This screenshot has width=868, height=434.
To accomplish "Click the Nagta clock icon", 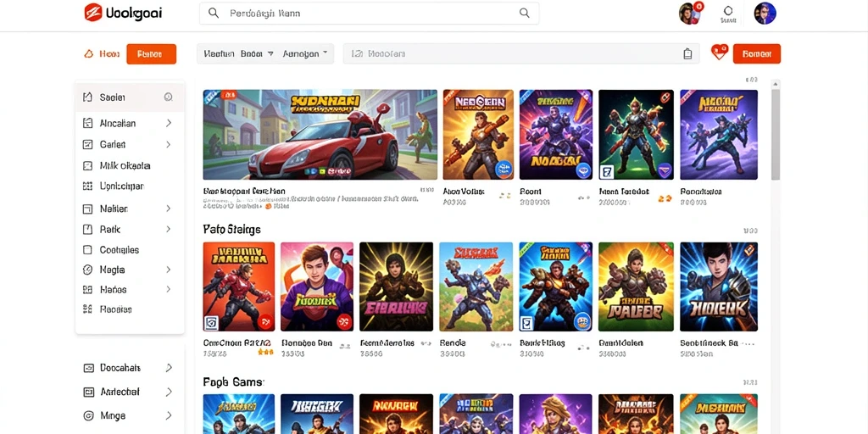I will (87, 270).
